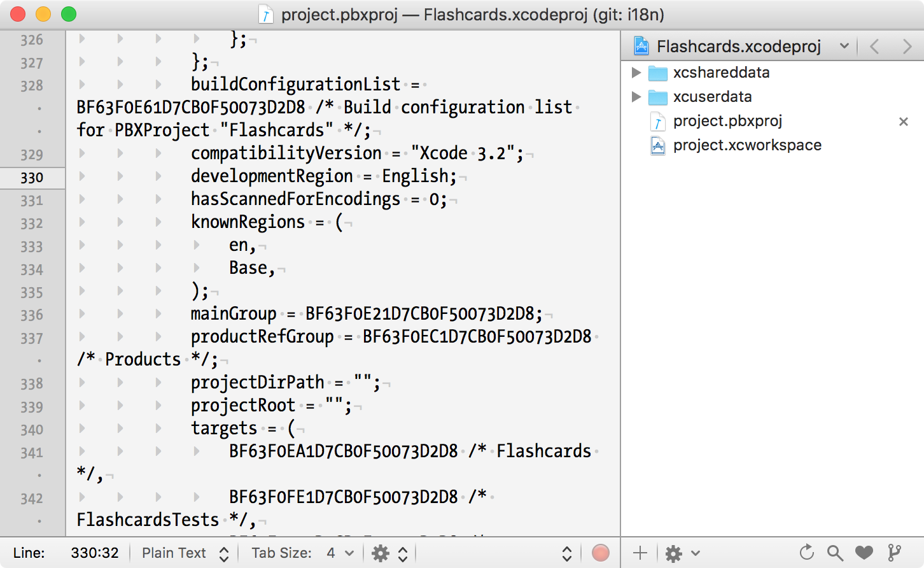The image size is (924, 568).
Task: Click the 'productRefGroup' text in editor
Action: (x=262, y=337)
